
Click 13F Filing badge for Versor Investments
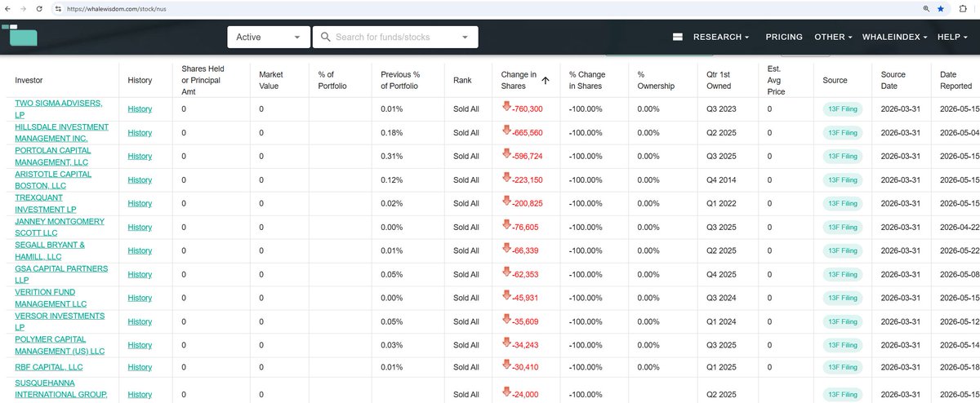[842, 321]
